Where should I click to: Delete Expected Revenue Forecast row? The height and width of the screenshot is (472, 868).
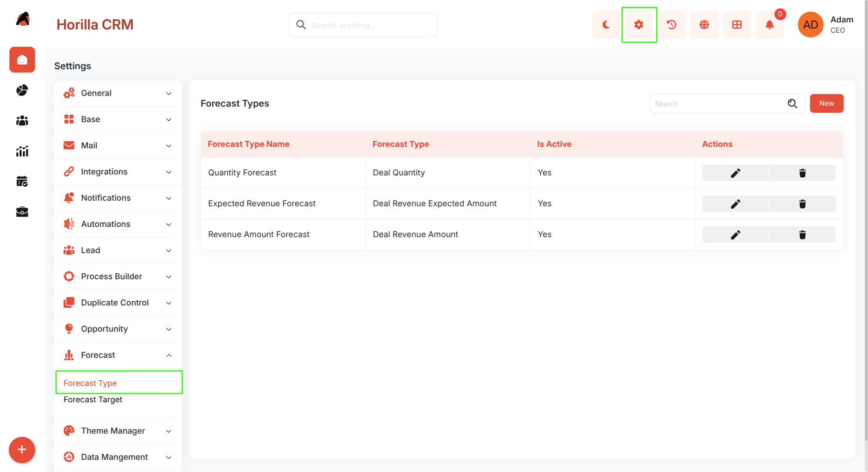tap(803, 204)
